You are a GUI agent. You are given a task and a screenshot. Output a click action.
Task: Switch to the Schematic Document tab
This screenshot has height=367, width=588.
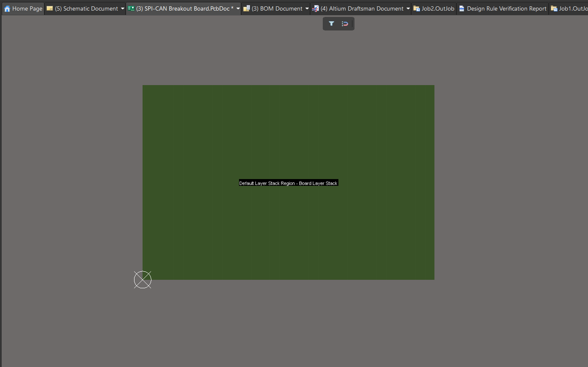pos(86,8)
